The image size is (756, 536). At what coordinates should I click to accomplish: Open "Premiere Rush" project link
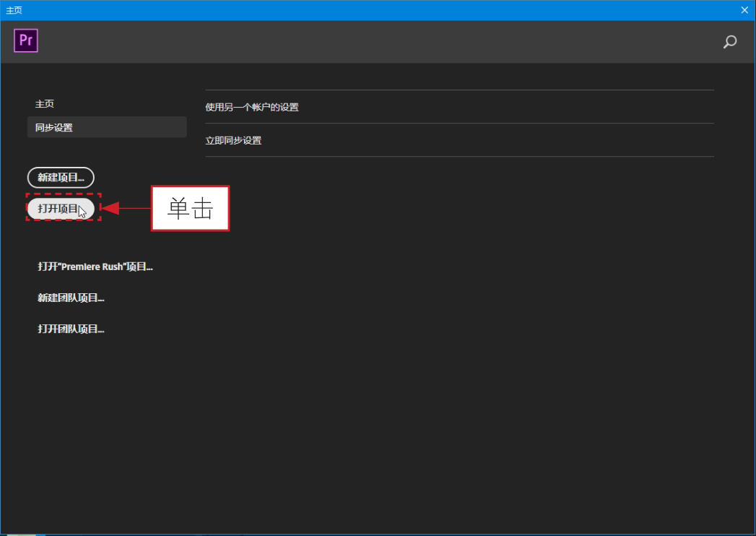pyautogui.click(x=95, y=267)
